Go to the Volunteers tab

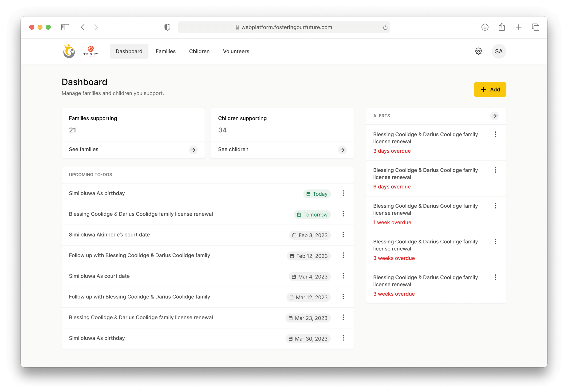click(236, 51)
